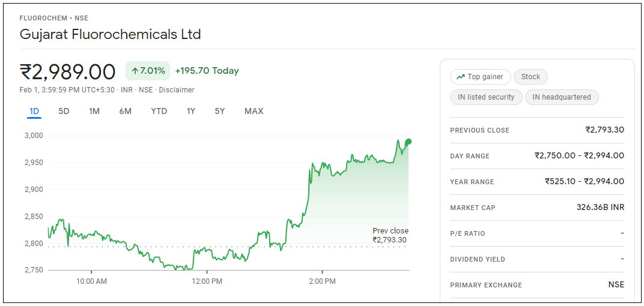Click the Gujarat Fluorochemicals Ltd heading
Screen dimensions: 644x306
(x=111, y=34)
